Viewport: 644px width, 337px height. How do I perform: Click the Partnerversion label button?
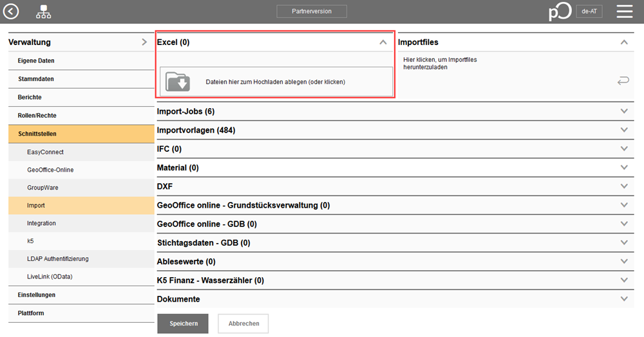click(x=312, y=12)
